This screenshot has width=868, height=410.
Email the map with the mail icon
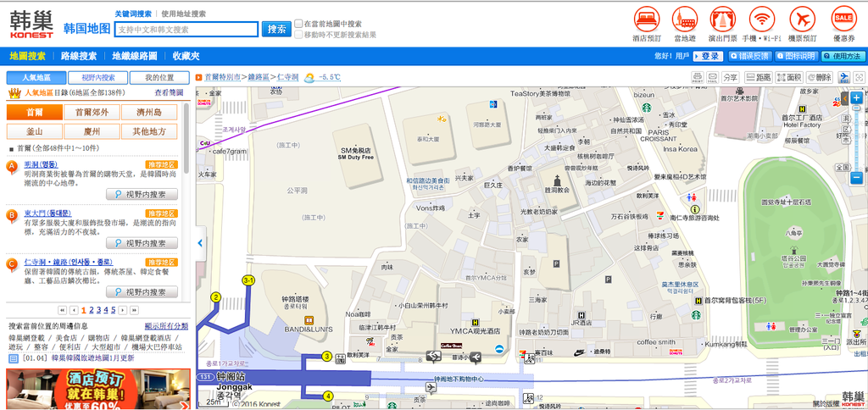pos(712,77)
